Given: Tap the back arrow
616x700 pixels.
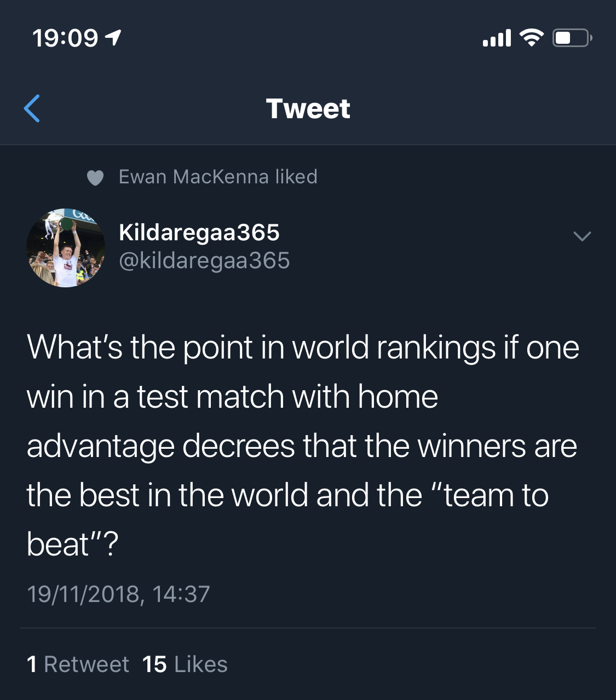Looking at the screenshot, I should [x=32, y=108].
